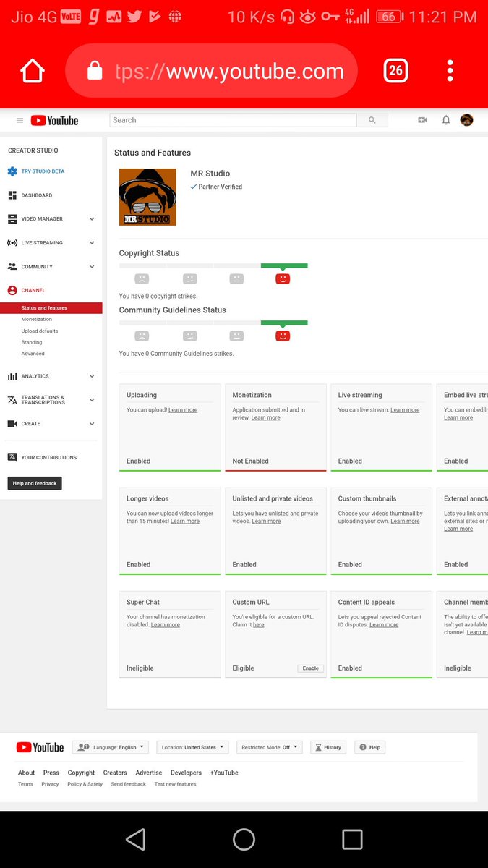The image size is (488, 868).
Task: Tap the browser address bar URL
Action: 229,71
